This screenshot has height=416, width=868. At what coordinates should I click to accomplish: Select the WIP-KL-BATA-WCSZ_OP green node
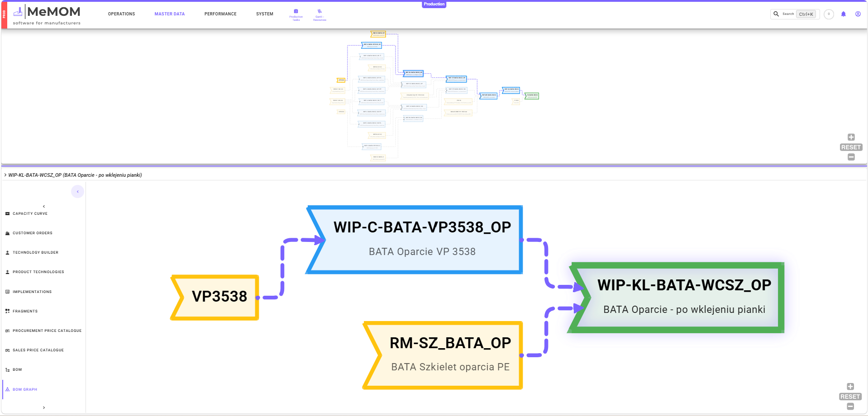coord(677,298)
